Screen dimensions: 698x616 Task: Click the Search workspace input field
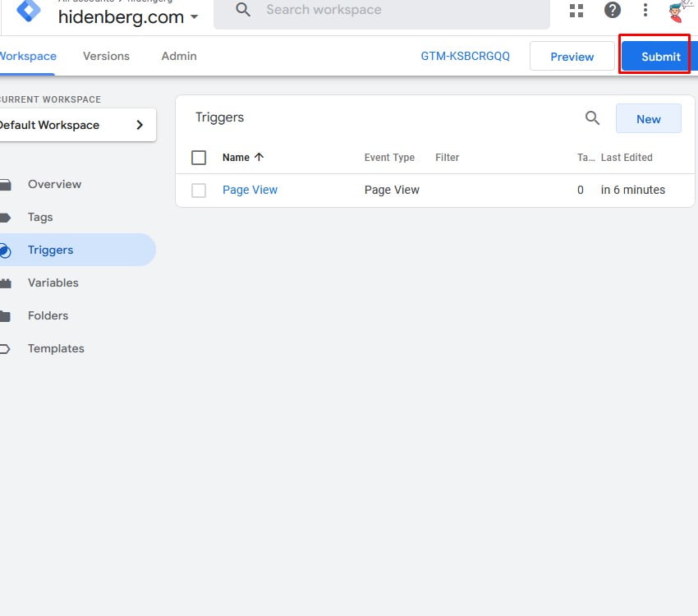(394, 11)
